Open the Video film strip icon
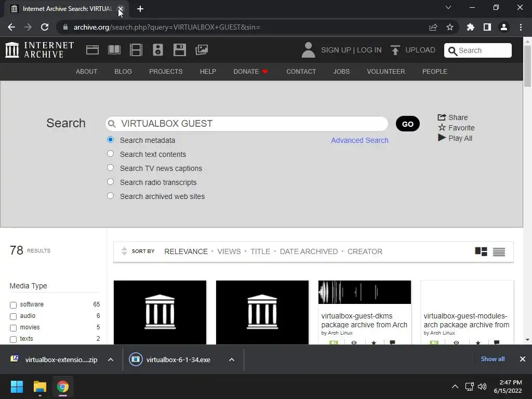Image resolution: width=532 pixels, height=399 pixels. click(136, 50)
